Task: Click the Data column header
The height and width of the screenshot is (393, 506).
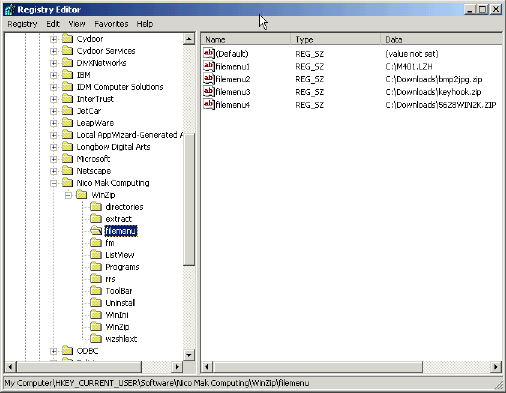Action: tap(441, 40)
